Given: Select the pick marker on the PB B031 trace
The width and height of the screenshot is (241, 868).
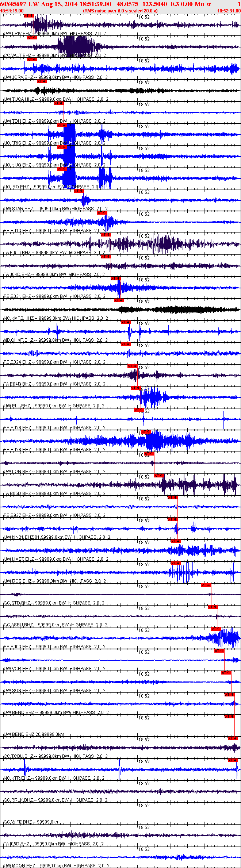Looking at the screenshot, I should pyautogui.click(x=116, y=279).
